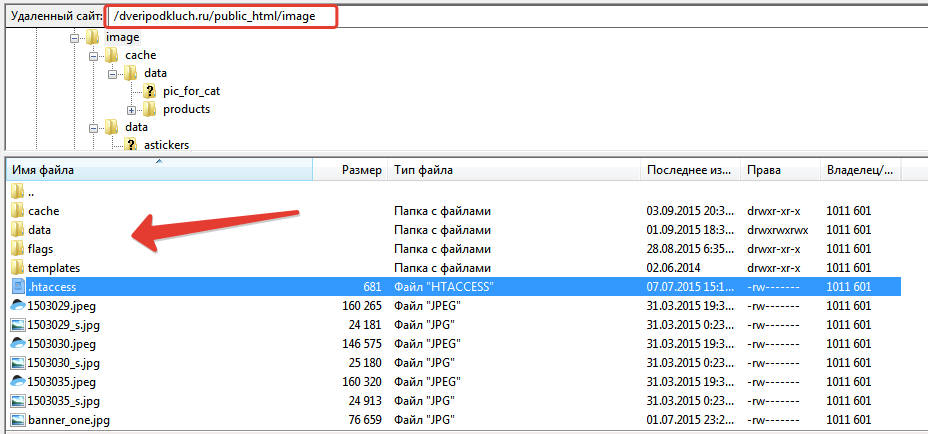Click the .htaccess size value 681
This screenshot has height=434, width=928.
(x=372, y=287)
